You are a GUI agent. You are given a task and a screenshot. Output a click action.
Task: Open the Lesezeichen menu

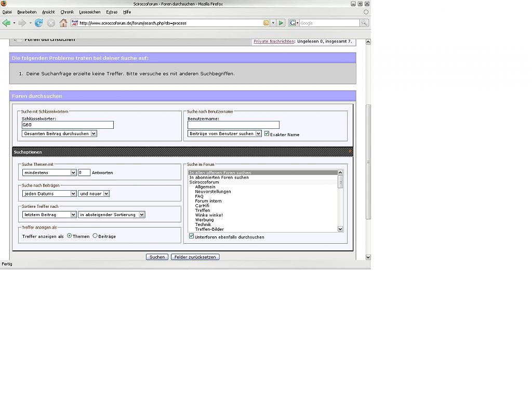click(89, 12)
